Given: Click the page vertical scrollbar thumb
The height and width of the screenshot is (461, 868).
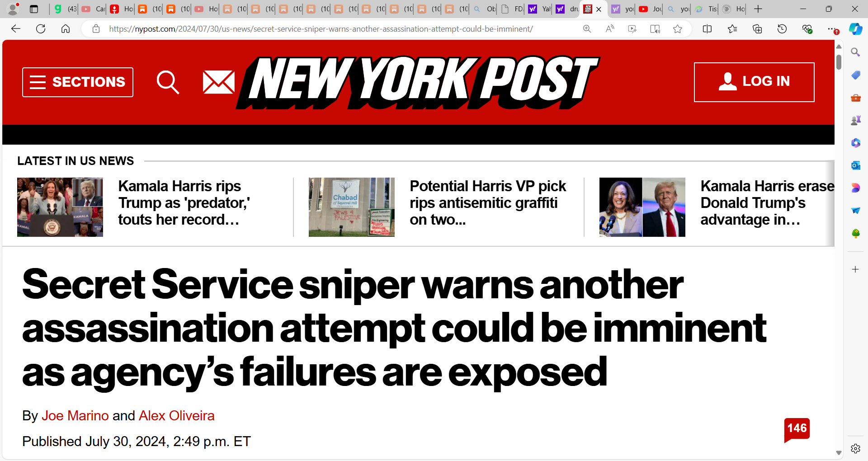Looking at the screenshot, I should pos(839,62).
